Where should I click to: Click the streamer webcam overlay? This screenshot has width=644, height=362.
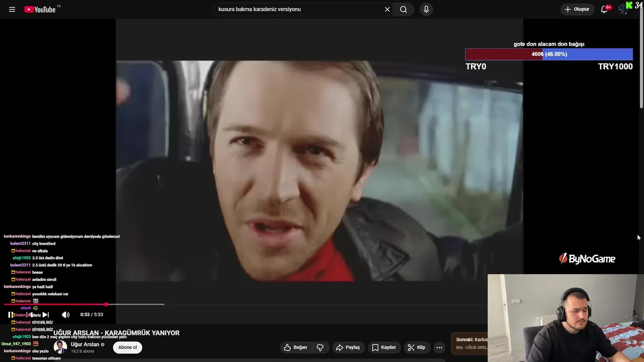566,318
